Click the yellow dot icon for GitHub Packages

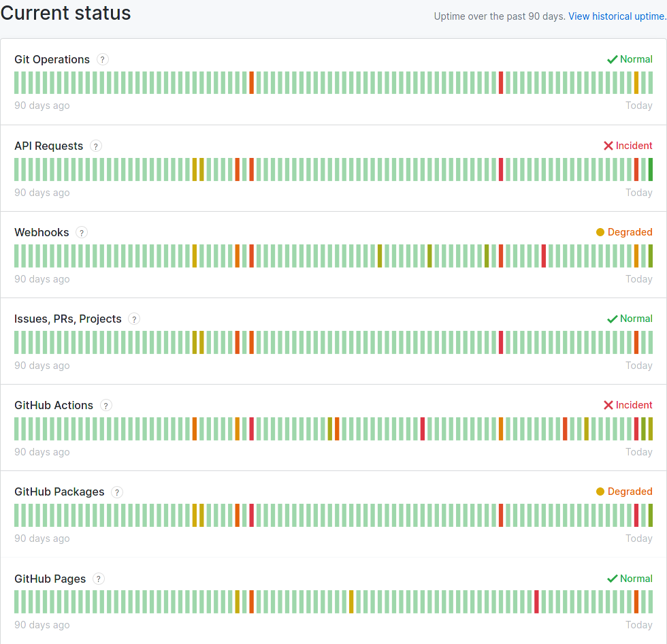point(600,492)
